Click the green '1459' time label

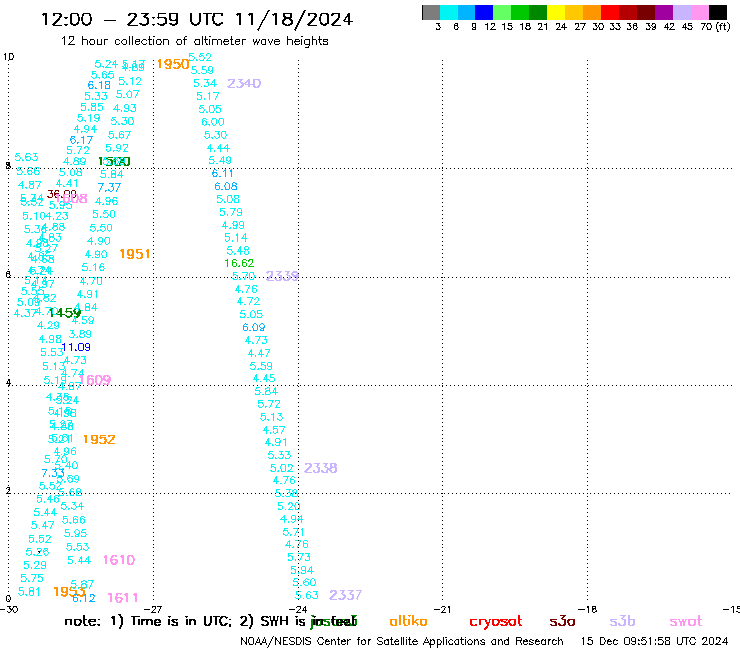click(x=65, y=313)
